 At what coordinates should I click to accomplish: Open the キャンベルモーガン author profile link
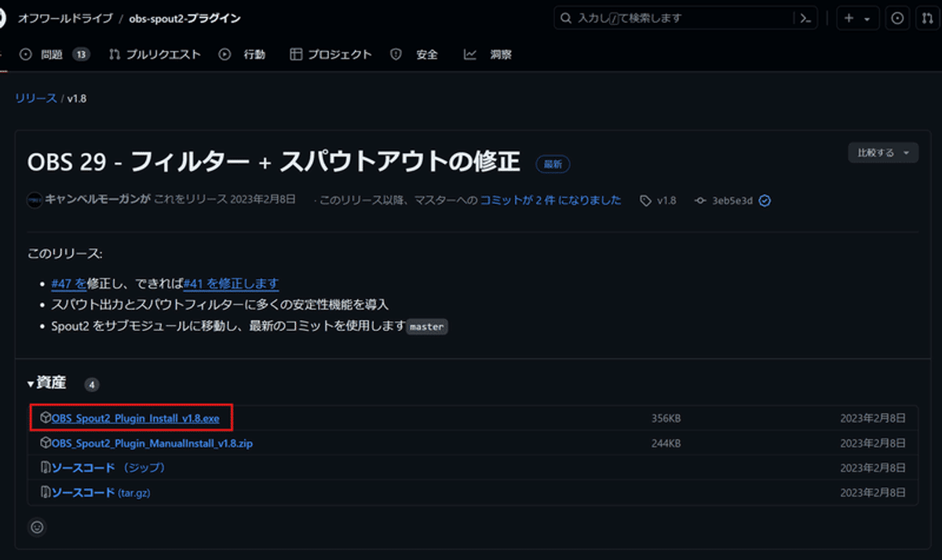pyautogui.click(x=98, y=200)
